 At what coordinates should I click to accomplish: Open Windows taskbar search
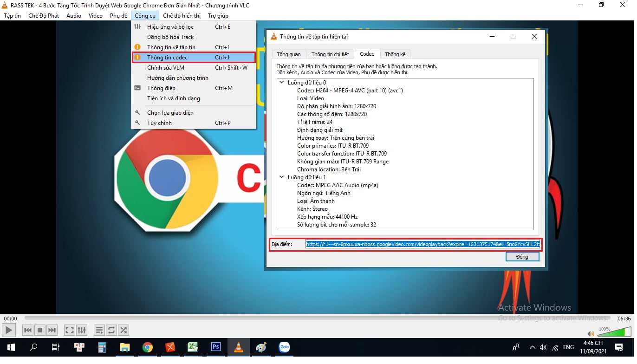[x=33, y=347]
